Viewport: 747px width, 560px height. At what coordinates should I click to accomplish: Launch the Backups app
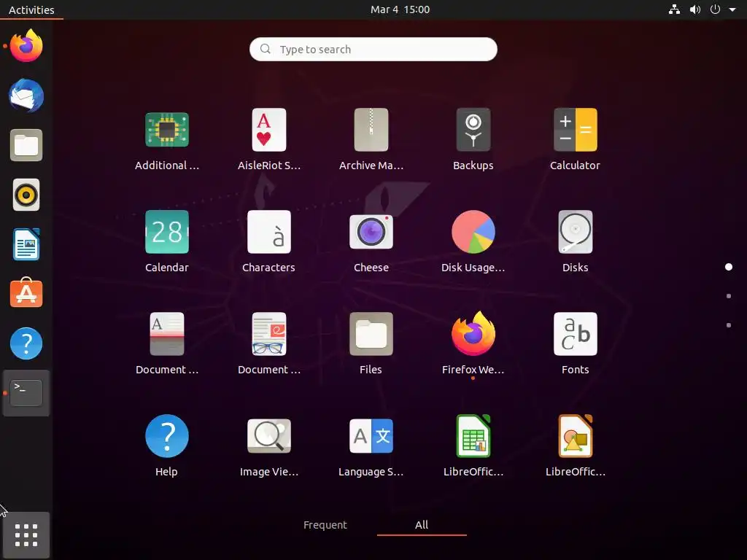click(473, 130)
